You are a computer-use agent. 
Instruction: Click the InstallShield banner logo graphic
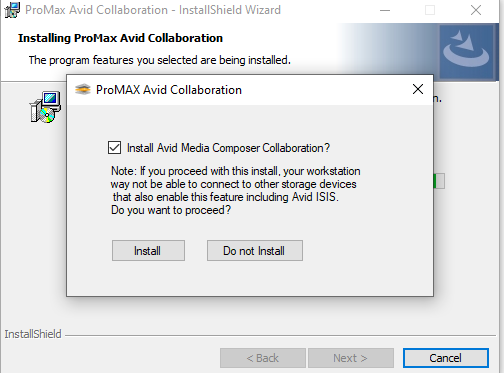(466, 52)
